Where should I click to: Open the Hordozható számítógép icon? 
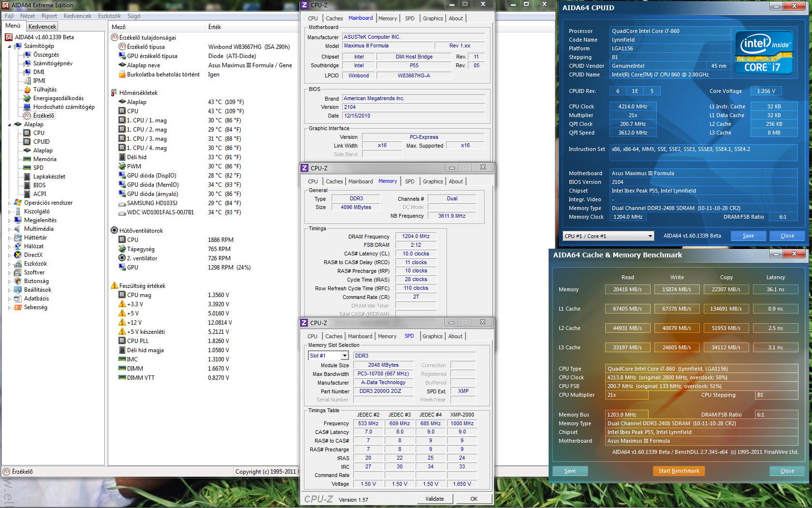point(27,107)
